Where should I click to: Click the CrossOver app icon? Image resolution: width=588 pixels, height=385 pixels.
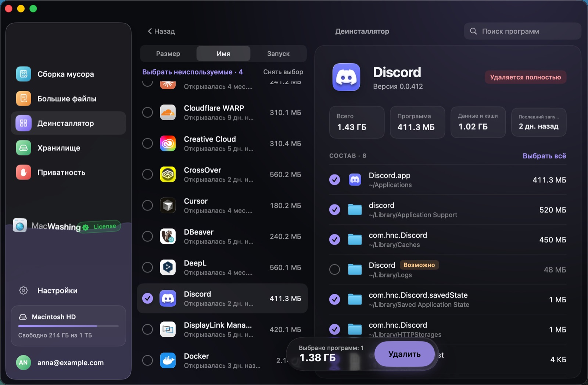click(168, 174)
